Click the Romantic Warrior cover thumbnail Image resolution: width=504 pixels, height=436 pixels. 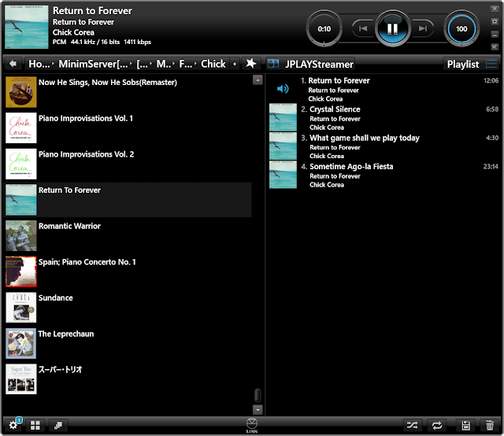(x=21, y=235)
